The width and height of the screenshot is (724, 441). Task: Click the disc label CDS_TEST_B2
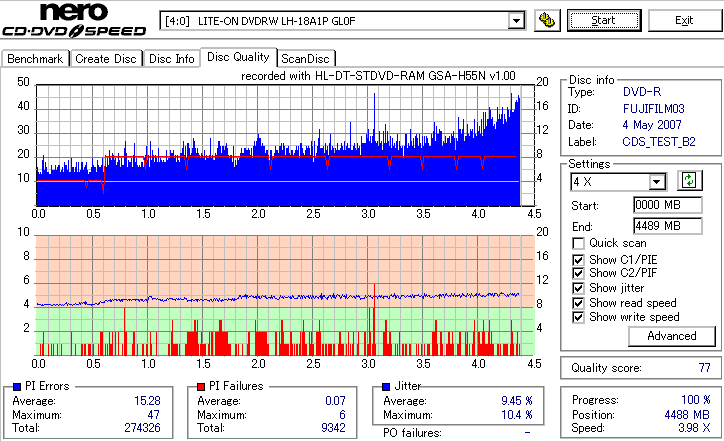[x=659, y=142]
